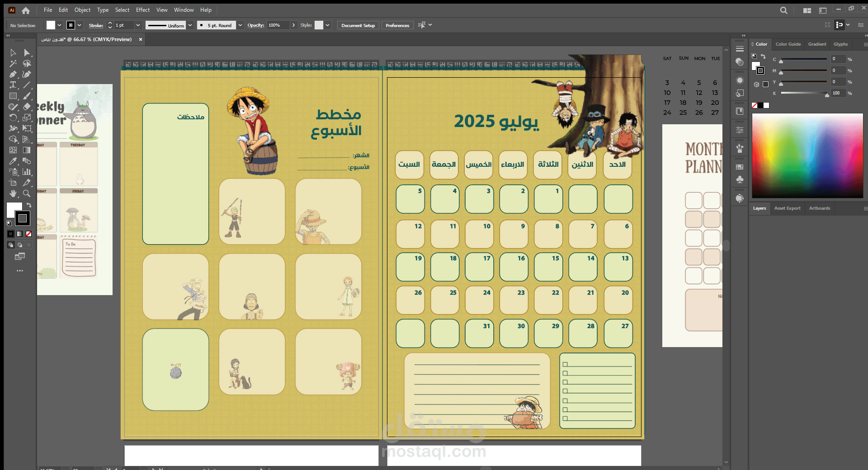Set paint mode to Color

11,234
